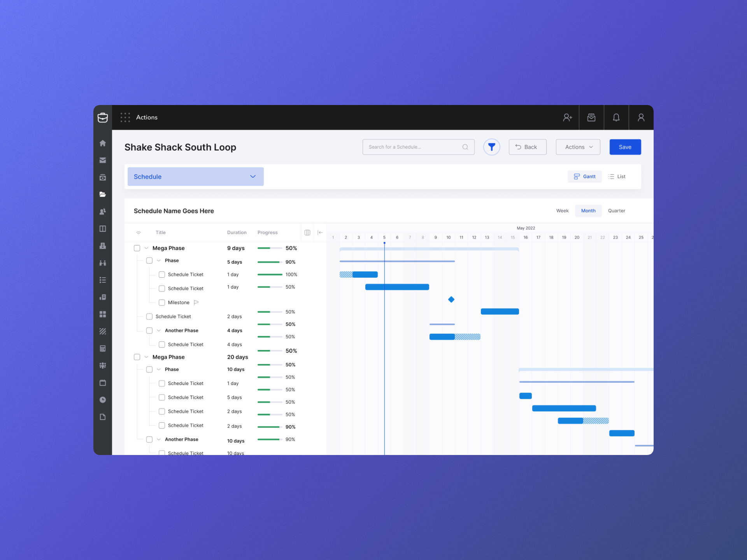Open the Contacts people icon in sidebar
747x560 pixels.
coord(103,211)
